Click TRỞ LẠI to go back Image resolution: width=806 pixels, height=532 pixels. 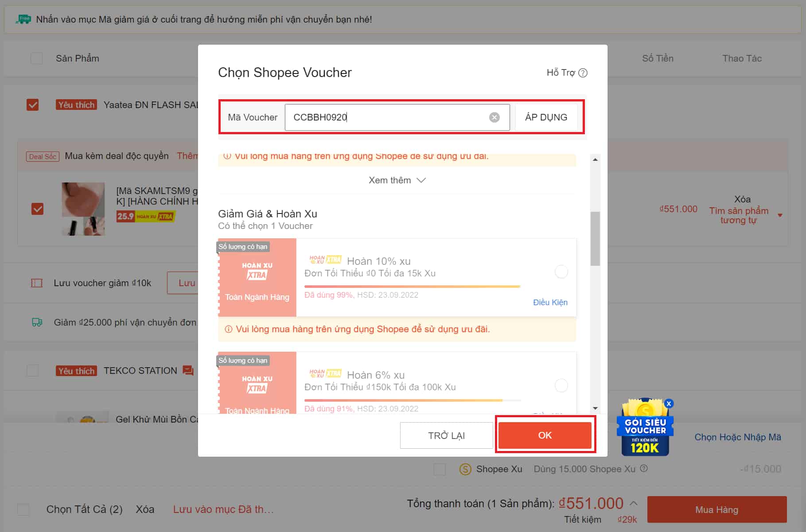[446, 435]
